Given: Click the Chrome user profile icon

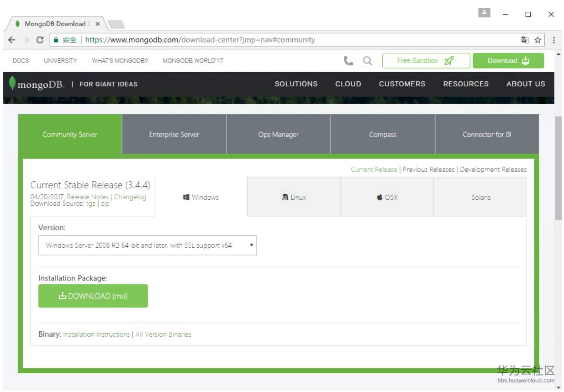Looking at the screenshot, I should point(484,13).
